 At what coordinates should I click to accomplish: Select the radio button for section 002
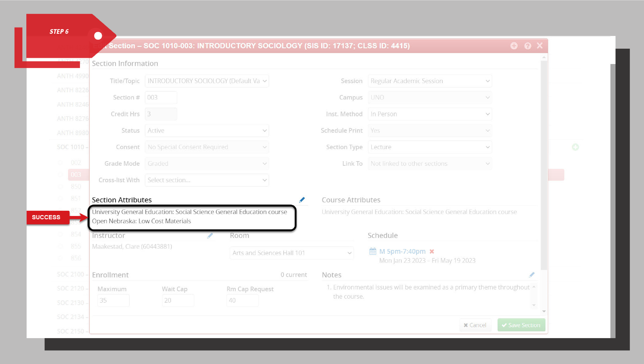(60, 162)
